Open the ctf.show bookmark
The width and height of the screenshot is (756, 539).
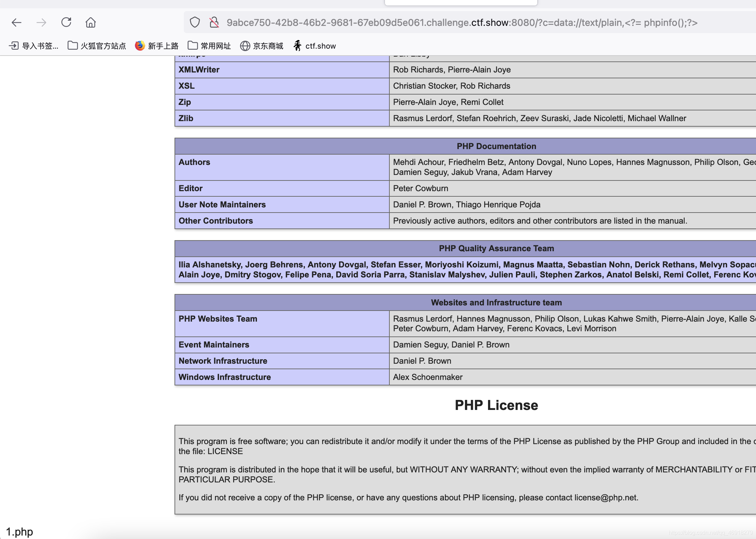point(315,46)
